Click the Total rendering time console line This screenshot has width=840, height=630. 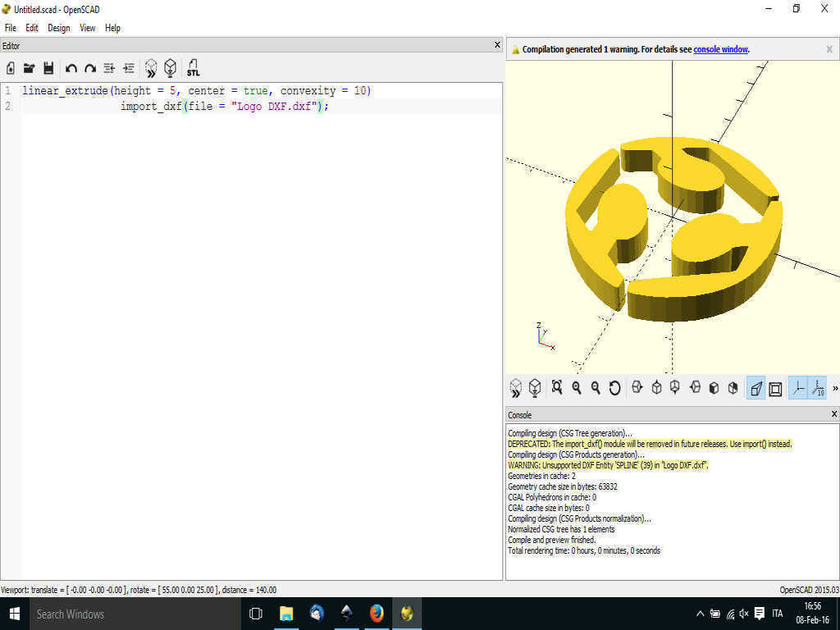pyautogui.click(x=584, y=550)
